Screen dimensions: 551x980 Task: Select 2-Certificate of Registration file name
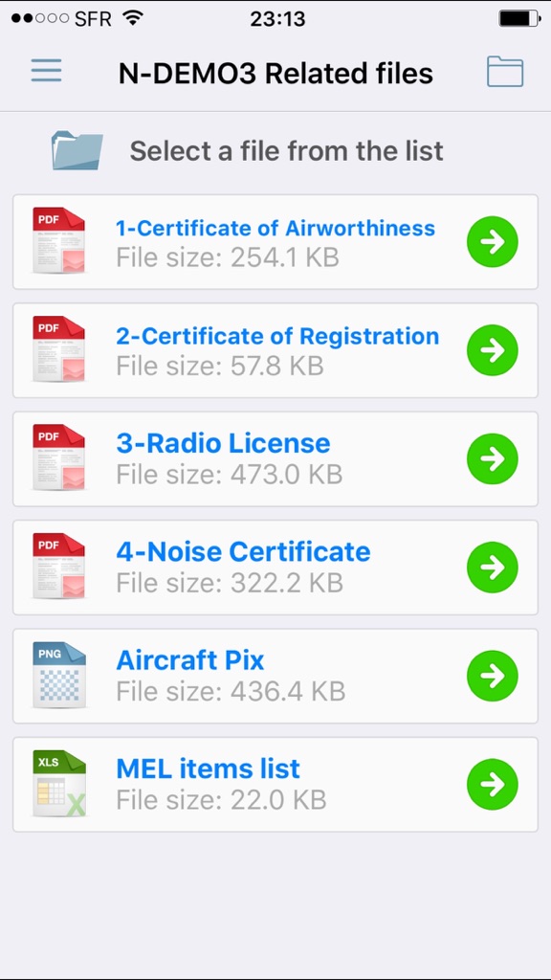coord(277,336)
